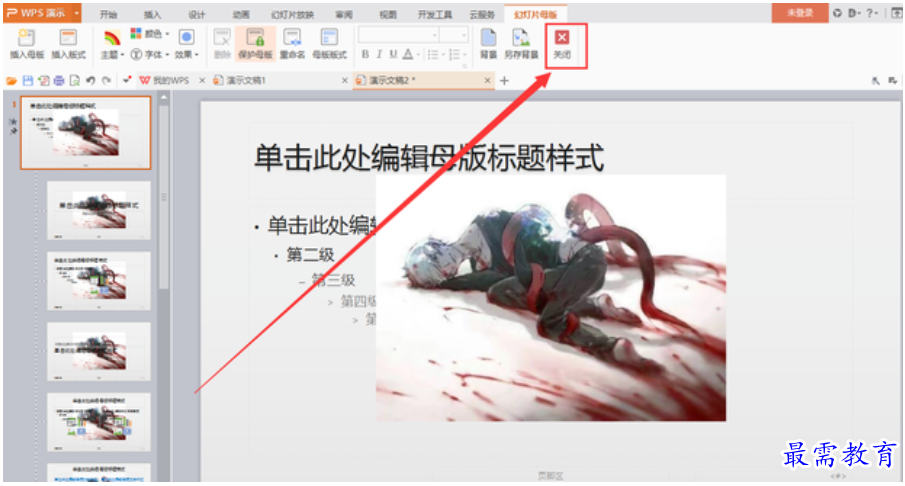Open the bullet list options
The height and width of the screenshot is (486, 905).
click(x=435, y=54)
